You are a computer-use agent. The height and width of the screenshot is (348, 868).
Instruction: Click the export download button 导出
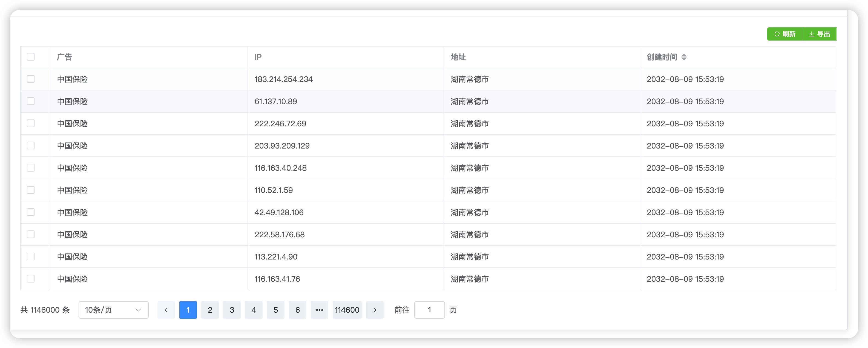(x=819, y=34)
